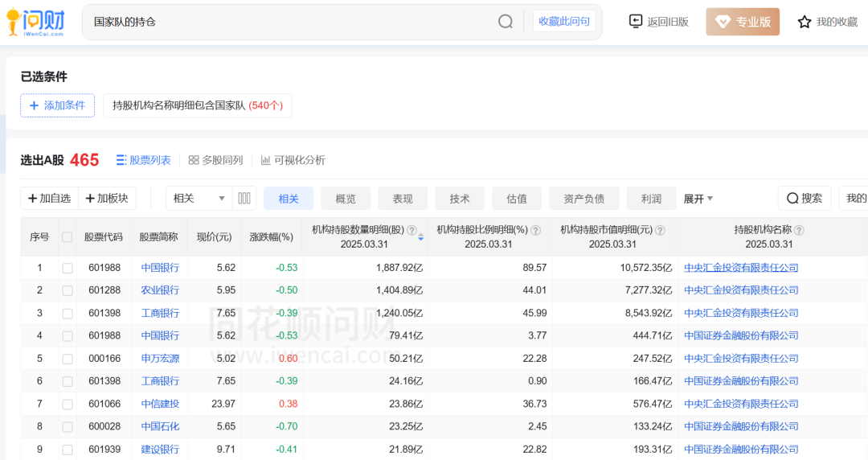Check the box for row 5 申万宏源
This screenshot has height=460, width=868.
(67, 359)
